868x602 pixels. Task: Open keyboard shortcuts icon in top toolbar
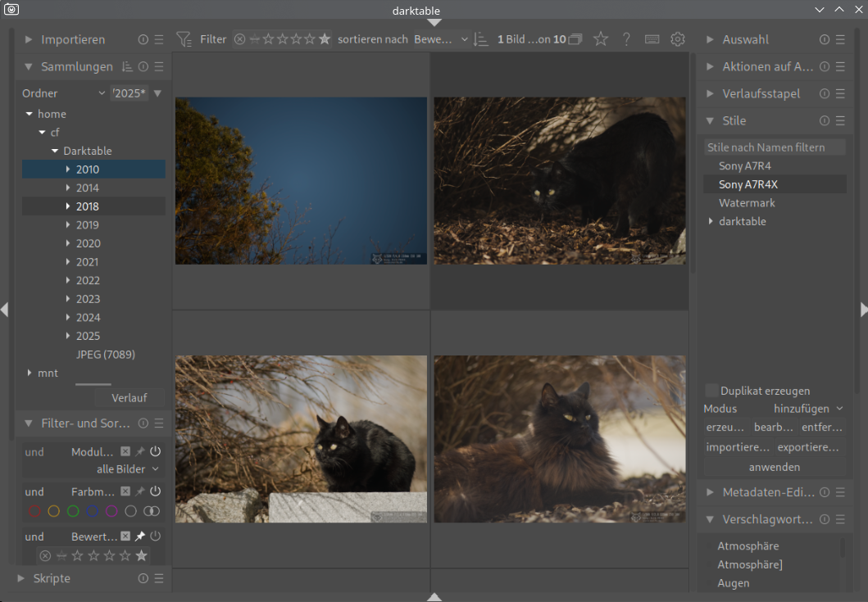point(652,39)
